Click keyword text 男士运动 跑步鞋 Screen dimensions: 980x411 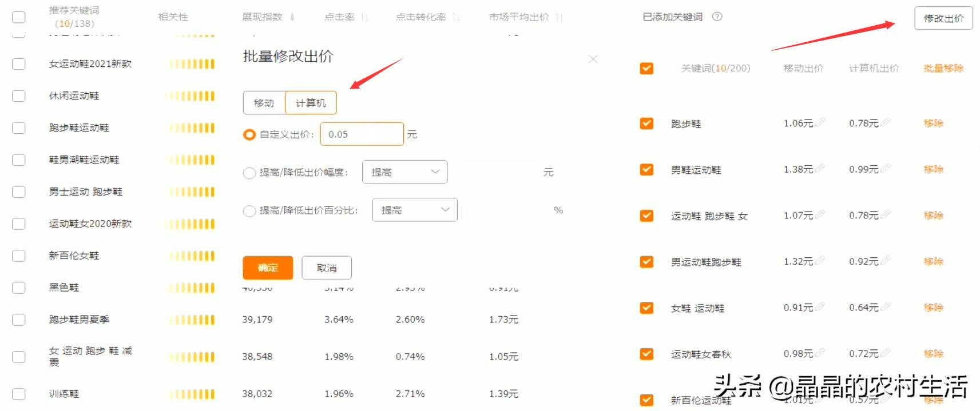[x=86, y=191]
